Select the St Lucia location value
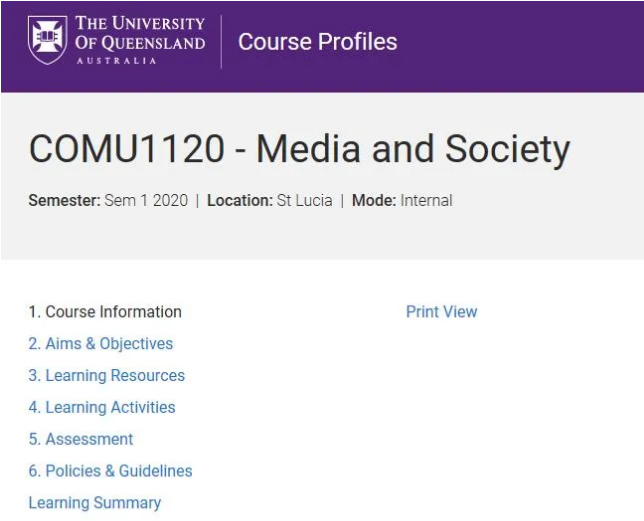The width and height of the screenshot is (644, 521). [303, 200]
